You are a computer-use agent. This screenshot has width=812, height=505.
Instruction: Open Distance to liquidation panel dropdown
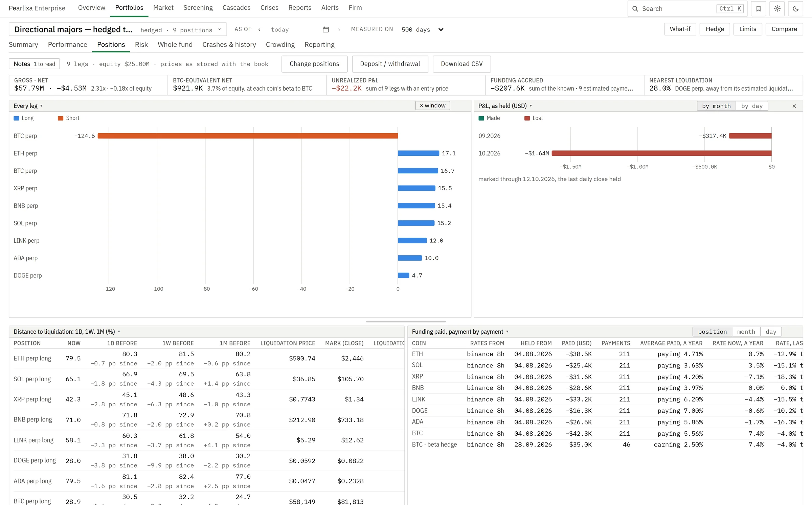(x=67, y=332)
